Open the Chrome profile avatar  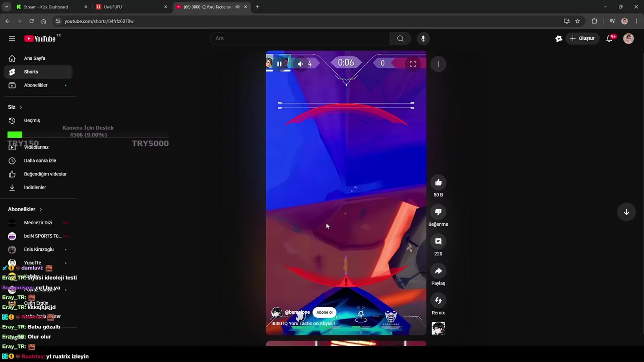point(624,21)
